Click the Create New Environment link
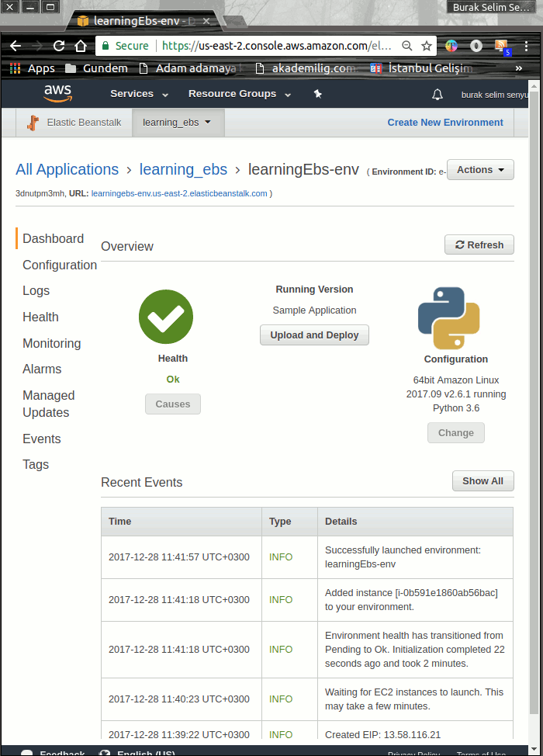The height and width of the screenshot is (756, 543). tap(445, 123)
